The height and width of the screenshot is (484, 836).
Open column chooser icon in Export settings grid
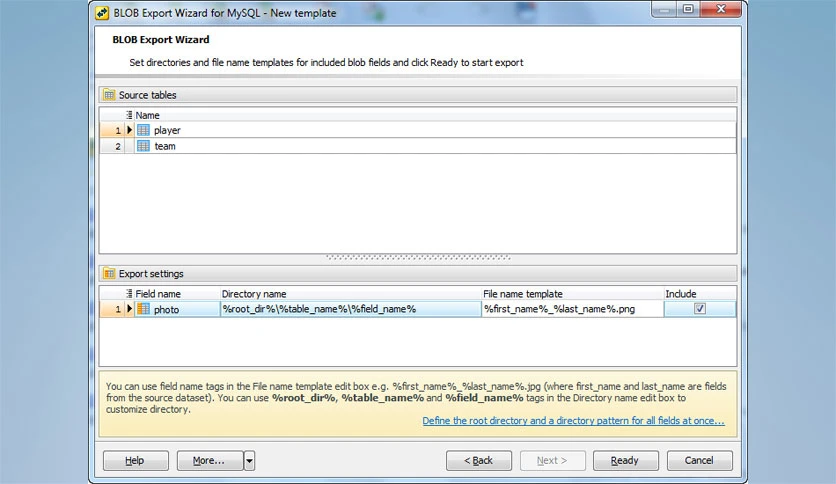coord(129,293)
